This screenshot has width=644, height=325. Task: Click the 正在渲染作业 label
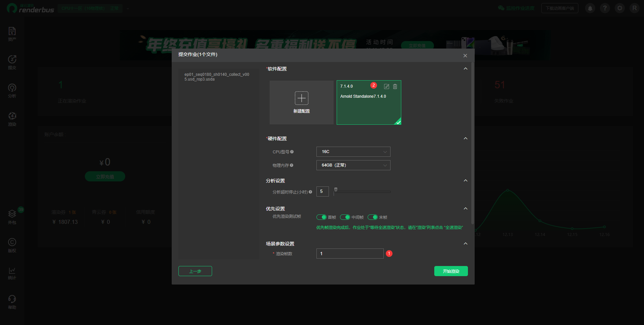coord(72,101)
